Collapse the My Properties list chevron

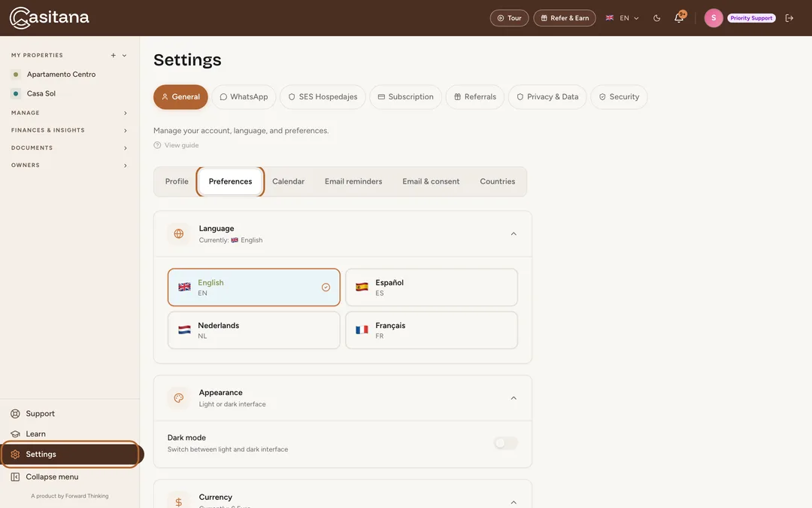click(x=124, y=56)
